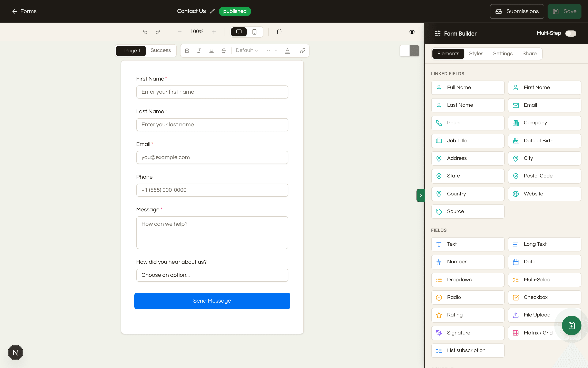Click the undo arrow icon
The width and height of the screenshot is (588, 368).
(x=145, y=32)
